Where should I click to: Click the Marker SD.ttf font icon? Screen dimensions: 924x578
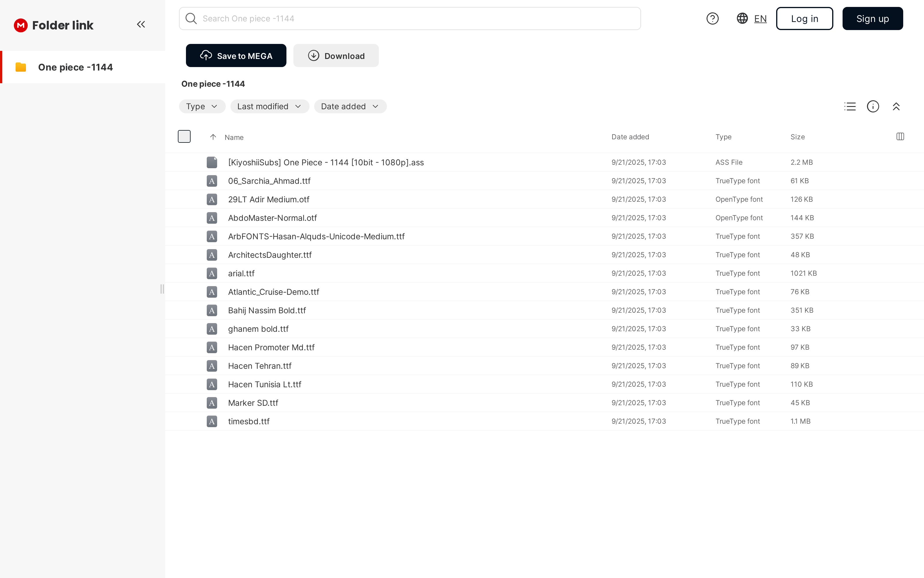point(212,403)
